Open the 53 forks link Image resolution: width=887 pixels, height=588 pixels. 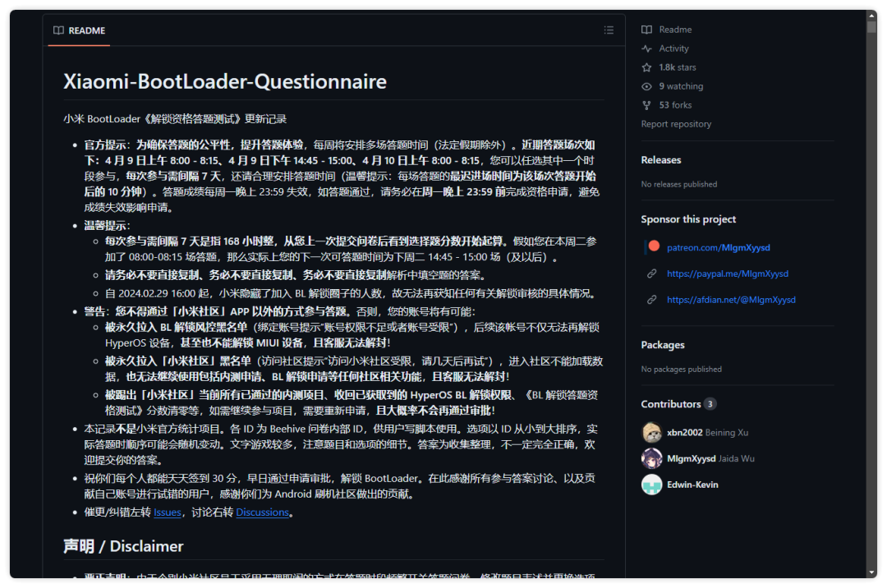(x=675, y=105)
